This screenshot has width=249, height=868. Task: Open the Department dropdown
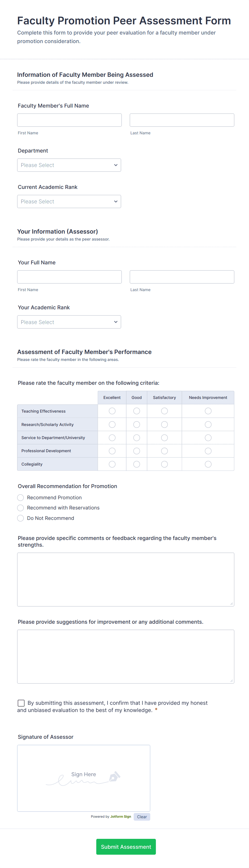coord(69,165)
